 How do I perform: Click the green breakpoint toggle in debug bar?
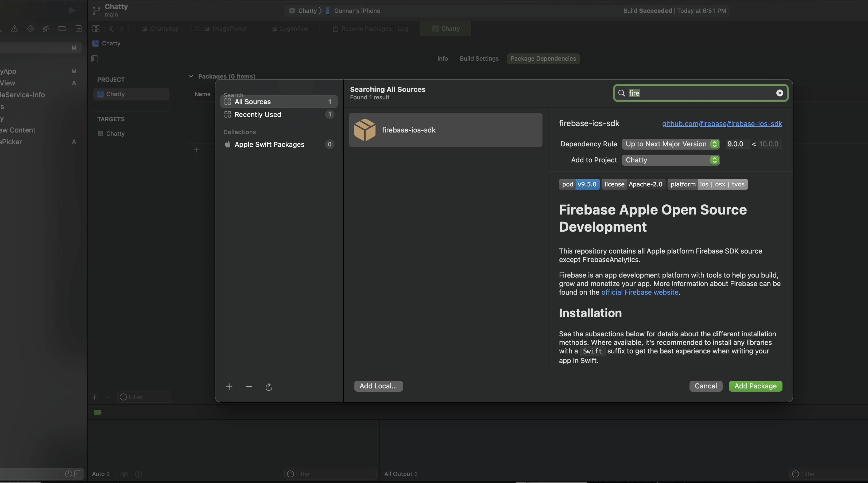click(97, 412)
